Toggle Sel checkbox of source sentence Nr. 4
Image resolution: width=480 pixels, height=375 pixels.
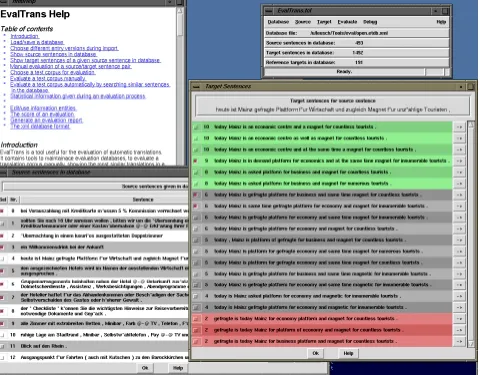(x=2, y=258)
